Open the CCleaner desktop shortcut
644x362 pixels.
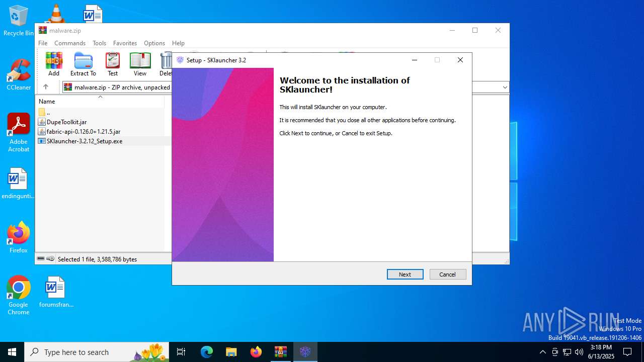pos(19,74)
